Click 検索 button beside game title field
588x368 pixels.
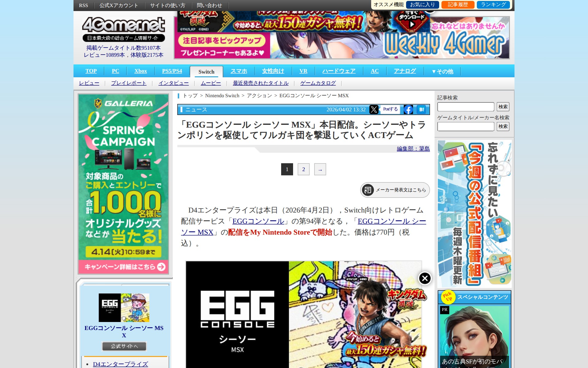[x=503, y=126]
